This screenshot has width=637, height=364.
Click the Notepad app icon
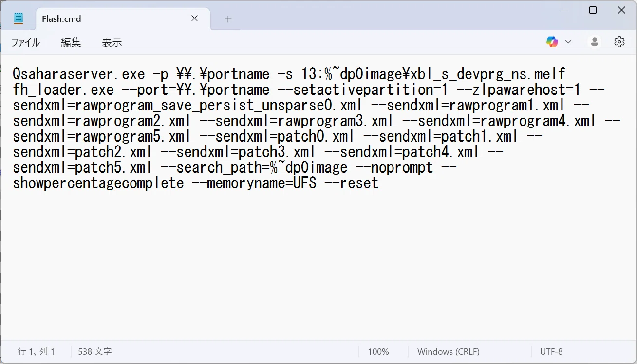tap(19, 19)
